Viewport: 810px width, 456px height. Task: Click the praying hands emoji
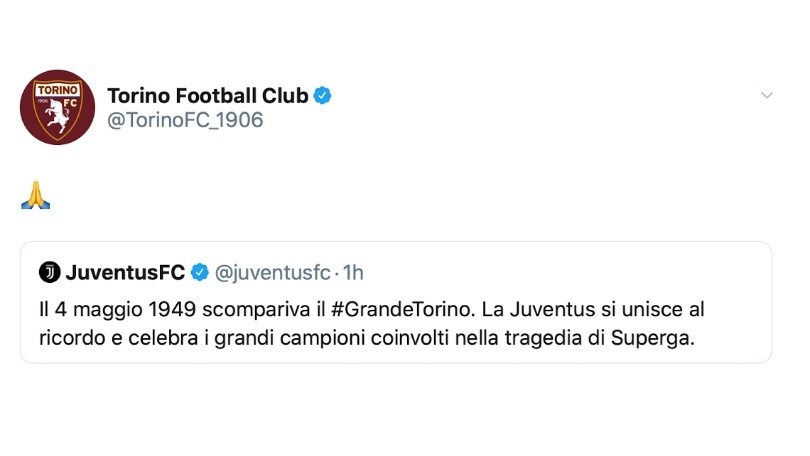(x=36, y=195)
